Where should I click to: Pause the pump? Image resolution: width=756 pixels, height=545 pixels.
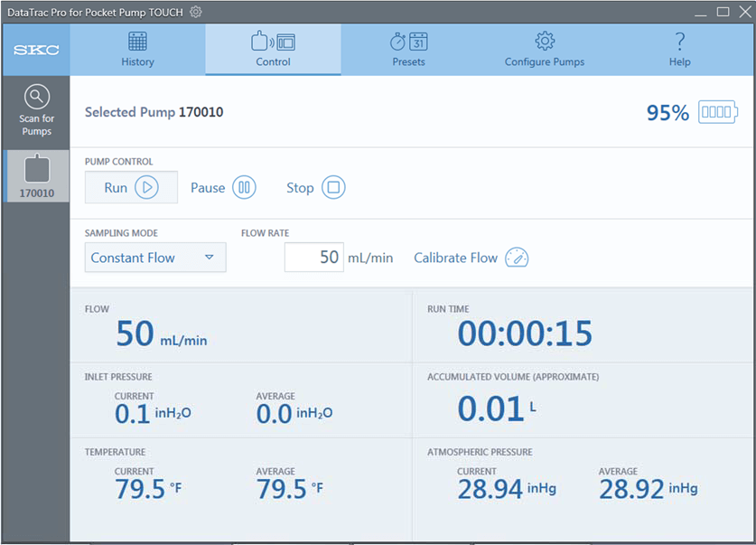[x=223, y=187]
